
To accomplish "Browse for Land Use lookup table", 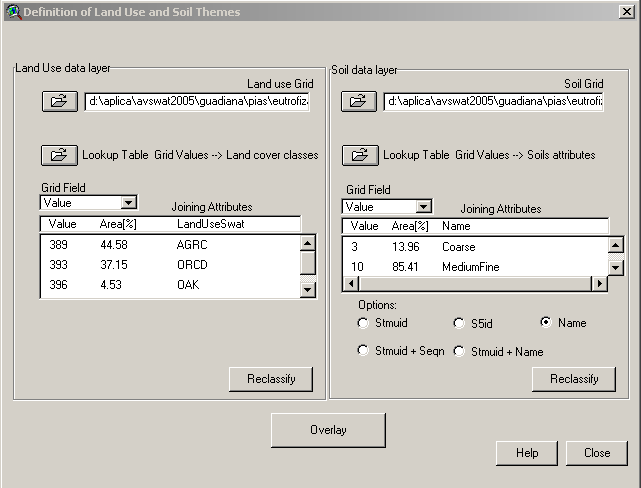I will click(x=59, y=155).
